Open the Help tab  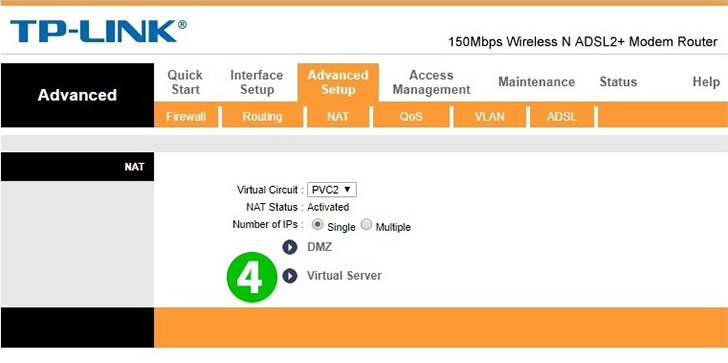point(706,82)
